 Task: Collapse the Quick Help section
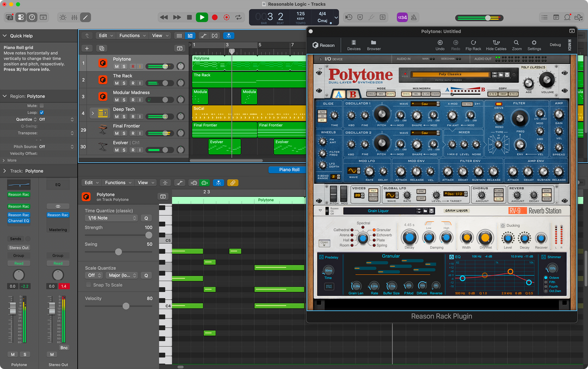click(4, 35)
